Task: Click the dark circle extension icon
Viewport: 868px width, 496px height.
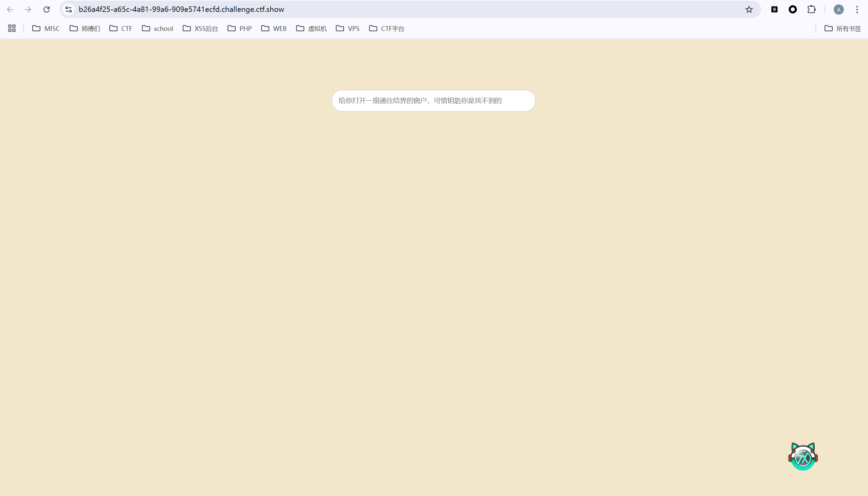Action: coord(792,9)
